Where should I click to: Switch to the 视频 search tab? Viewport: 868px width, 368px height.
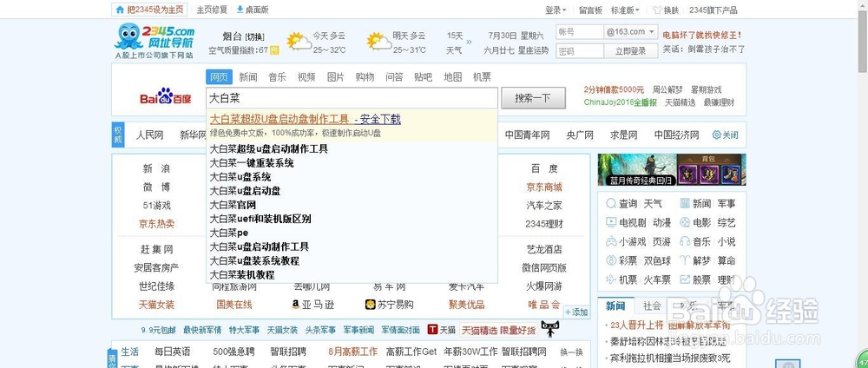[306, 77]
